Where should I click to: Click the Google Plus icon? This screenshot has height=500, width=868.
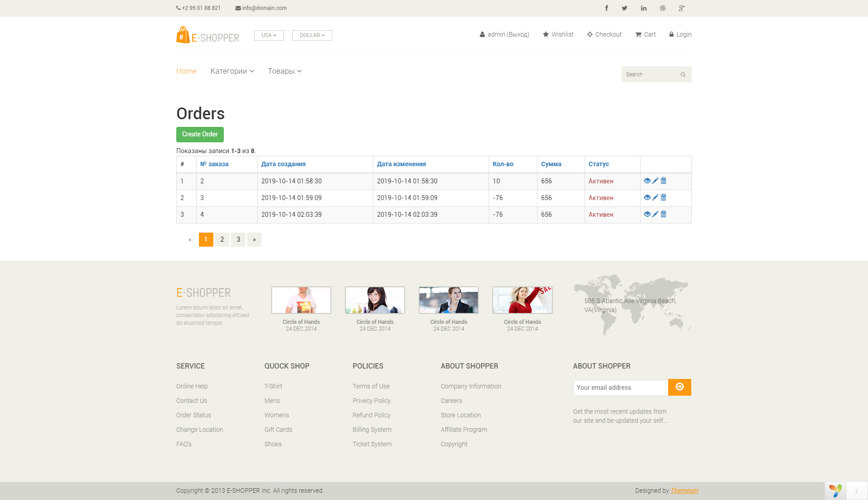click(x=682, y=8)
